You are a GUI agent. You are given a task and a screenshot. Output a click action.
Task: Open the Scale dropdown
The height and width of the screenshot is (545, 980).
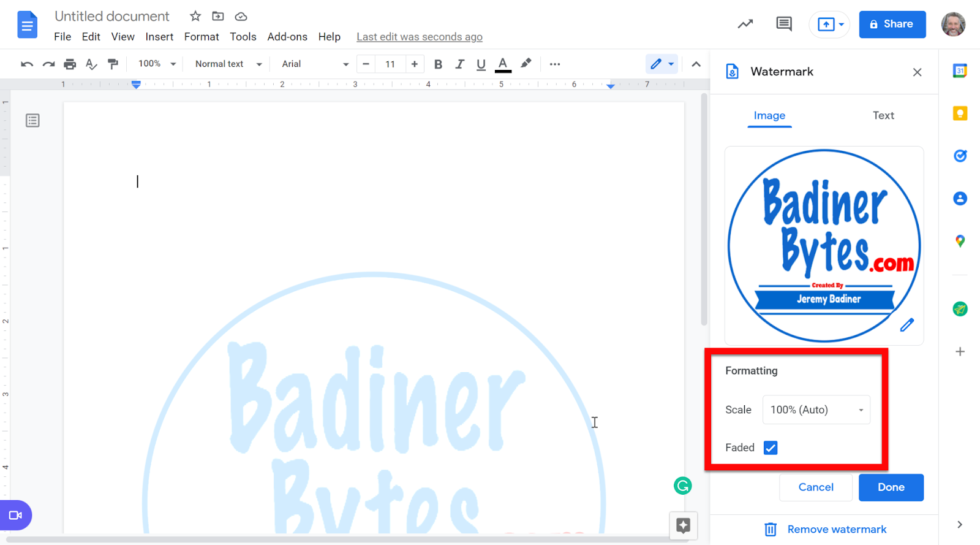(816, 410)
